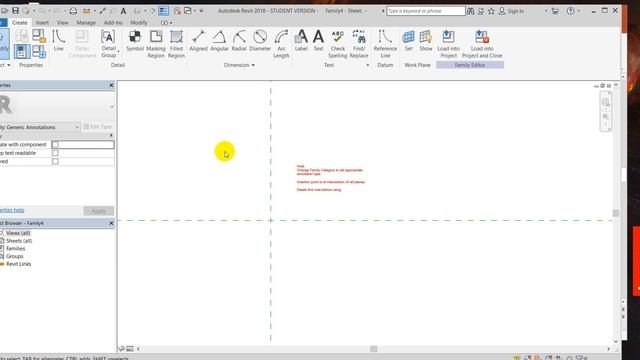Open Find/Replace text tool
Image resolution: width=640 pixels, height=360 pixels.
[359, 43]
